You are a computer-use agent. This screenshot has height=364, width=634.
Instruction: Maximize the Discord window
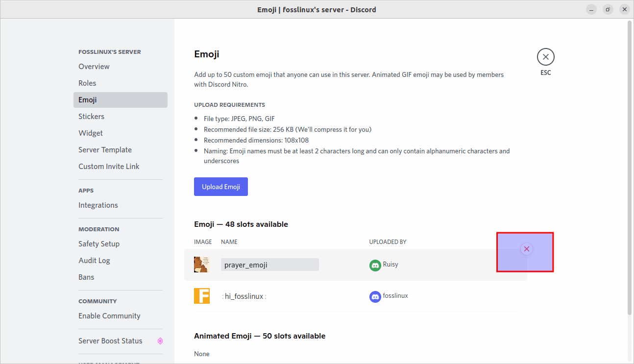coord(608,9)
